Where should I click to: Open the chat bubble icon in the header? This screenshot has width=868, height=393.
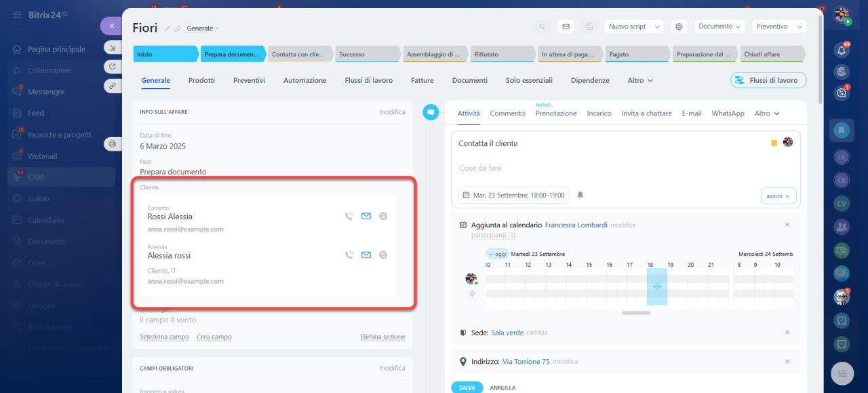pyautogui.click(x=589, y=26)
